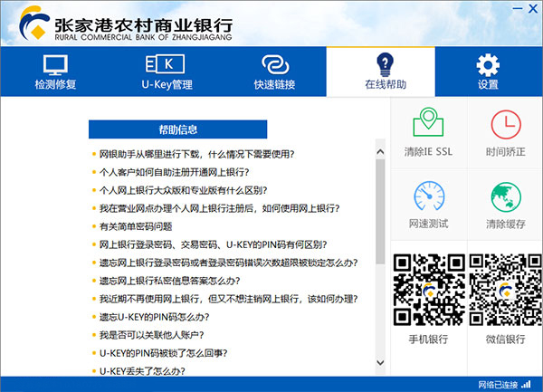Click the 清除IE SSL location icon

click(428, 122)
